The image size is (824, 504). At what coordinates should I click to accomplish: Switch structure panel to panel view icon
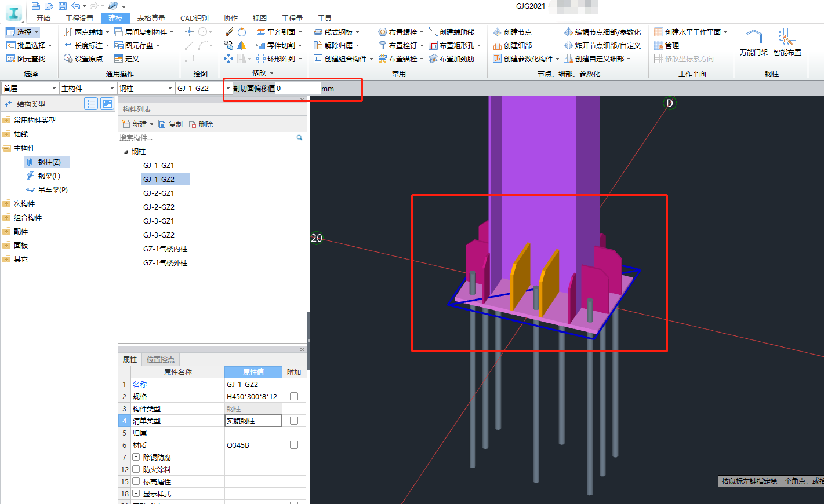point(107,104)
